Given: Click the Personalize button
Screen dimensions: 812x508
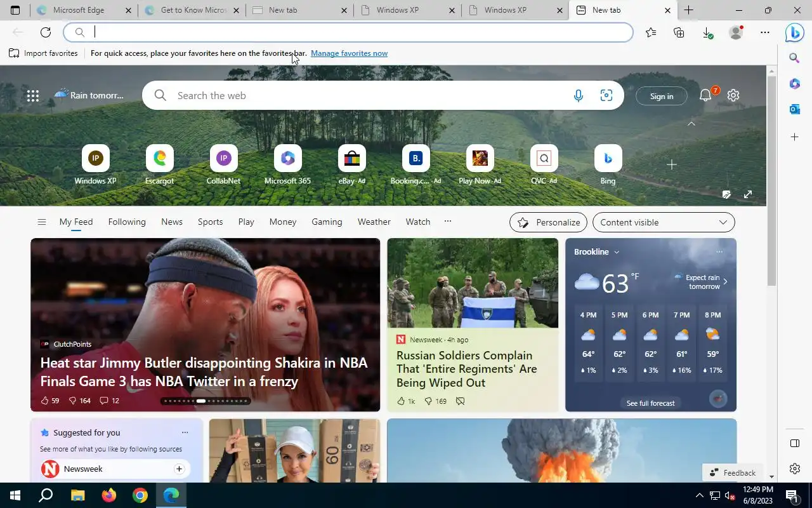Looking at the screenshot, I should coord(548,222).
